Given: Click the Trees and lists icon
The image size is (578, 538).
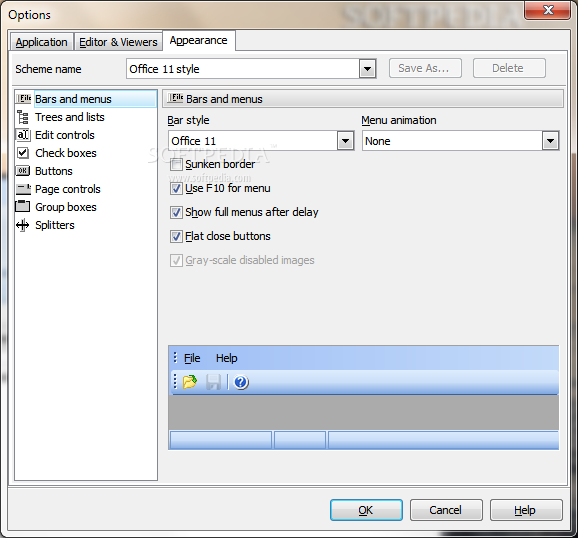Looking at the screenshot, I should coord(23,117).
